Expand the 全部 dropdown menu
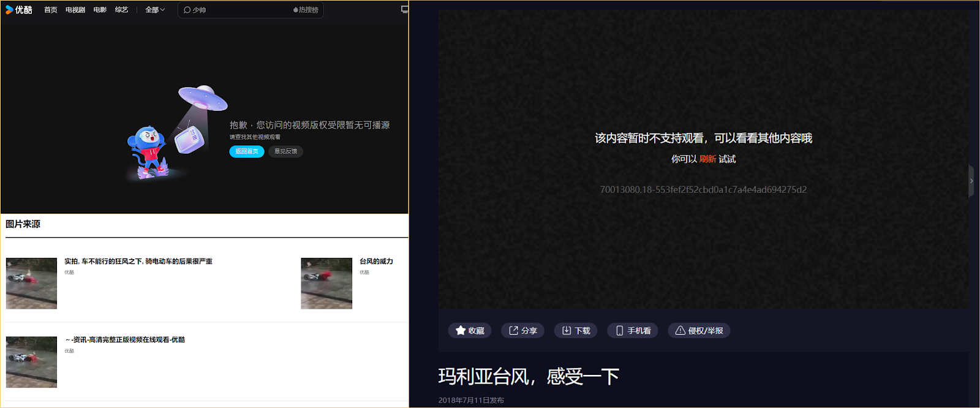The height and width of the screenshot is (408, 980). pos(155,10)
